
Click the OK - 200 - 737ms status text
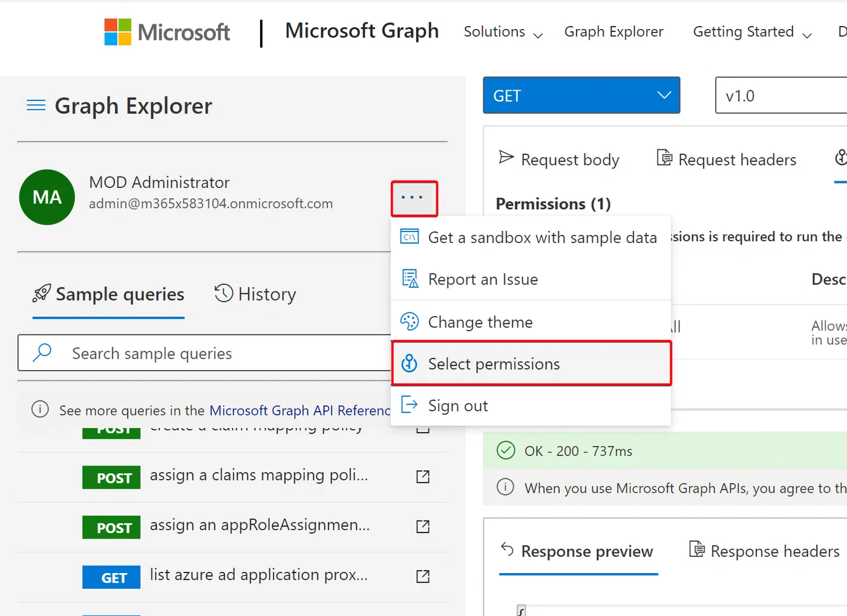click(x=578, y=451)
